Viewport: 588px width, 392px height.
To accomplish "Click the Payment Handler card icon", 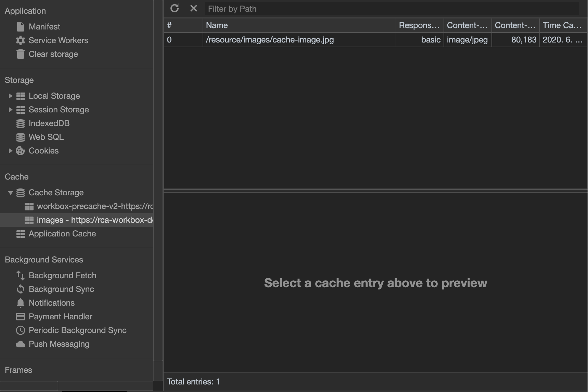I will 21,317.
